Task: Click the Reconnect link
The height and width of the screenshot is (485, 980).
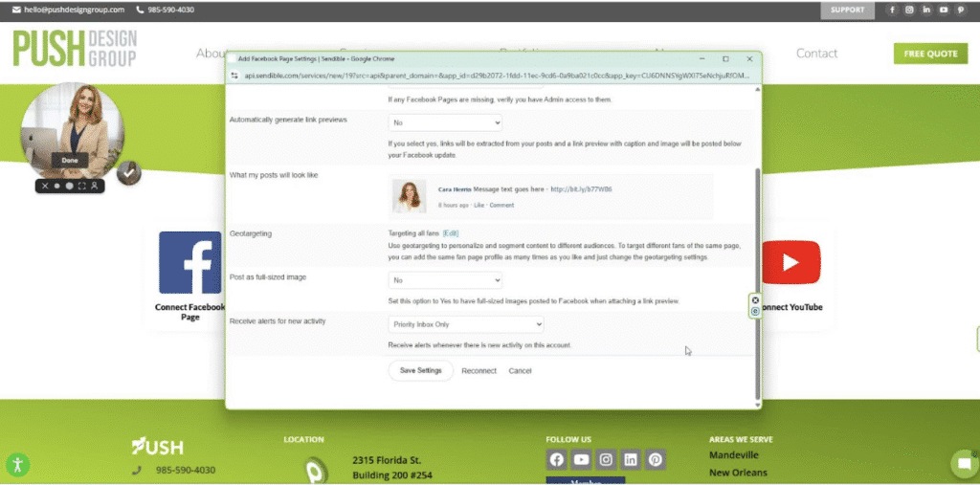Action: tap(479, 370)
